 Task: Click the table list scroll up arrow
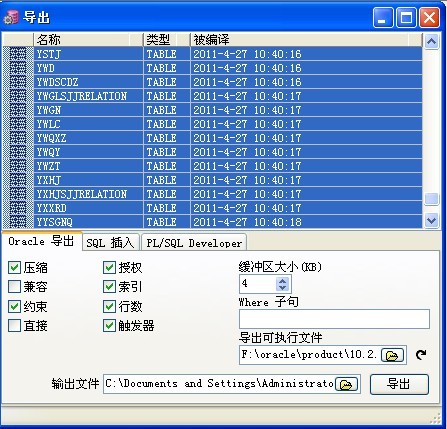431,41
